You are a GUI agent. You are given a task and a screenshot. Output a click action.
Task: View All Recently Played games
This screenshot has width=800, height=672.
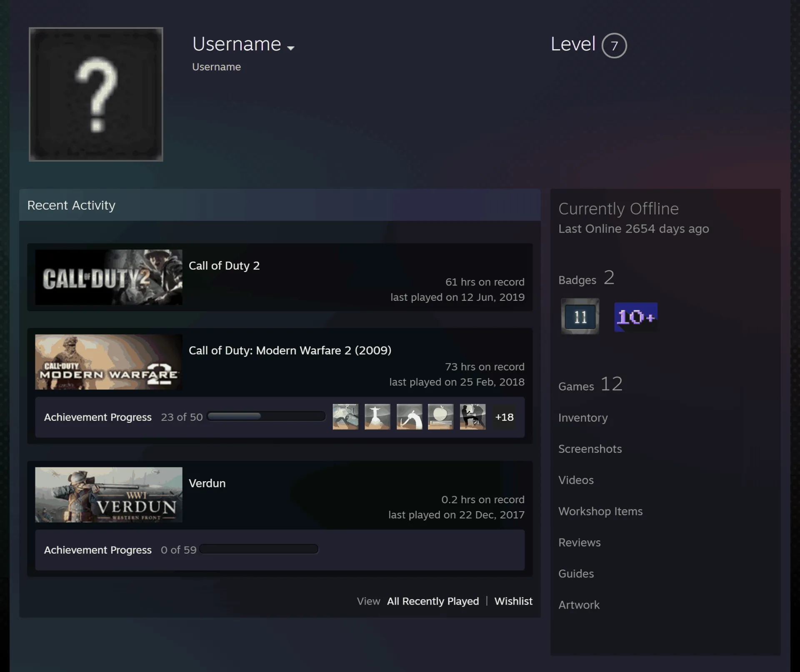[433, 601]
